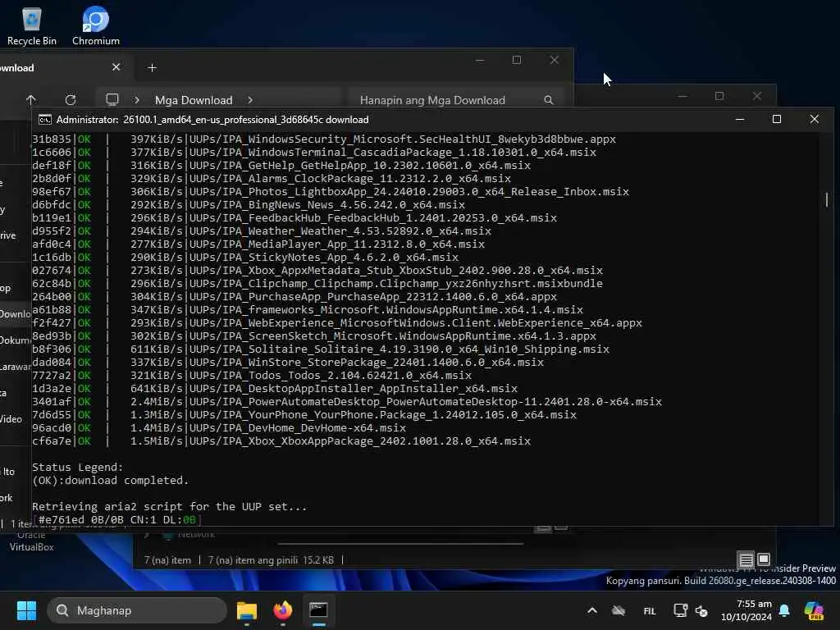Open the Windows Start menu

[26, 610]
